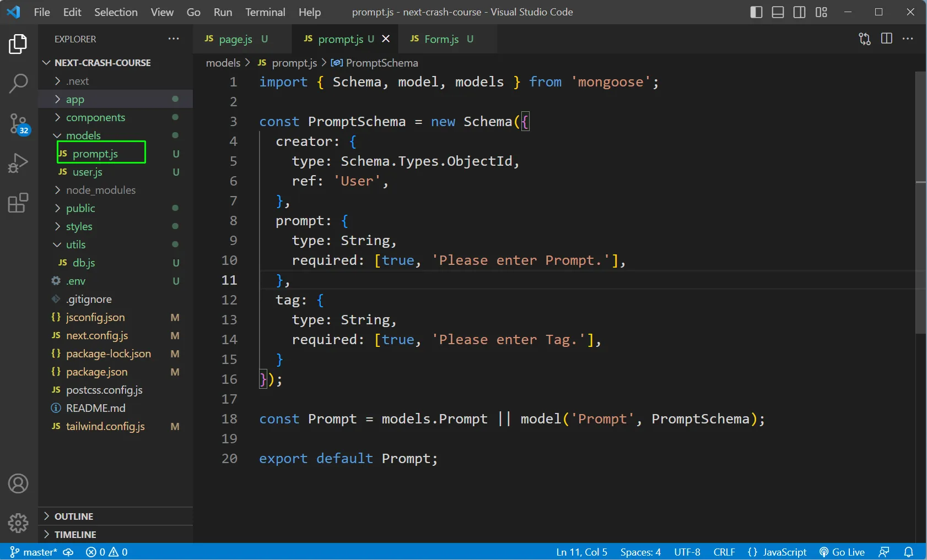
Task: Click the editor vertical scrollbar
Action: click(920, 203)
